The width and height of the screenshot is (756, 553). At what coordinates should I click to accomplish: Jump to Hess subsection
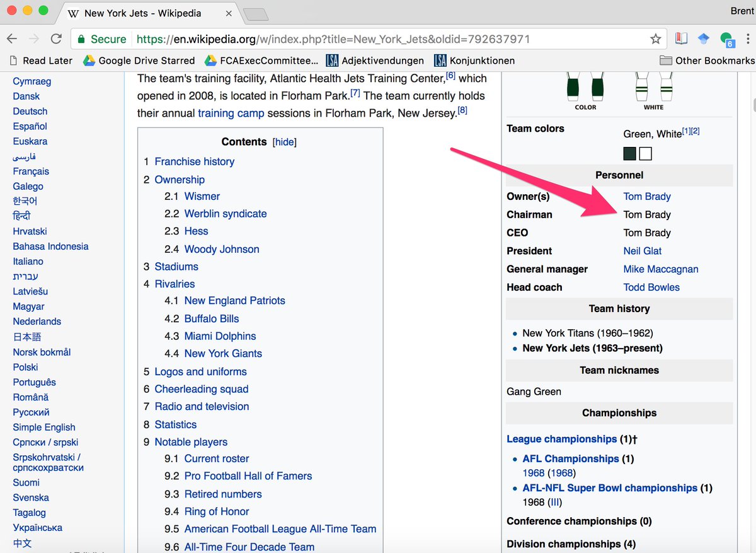tap(196, 231)
